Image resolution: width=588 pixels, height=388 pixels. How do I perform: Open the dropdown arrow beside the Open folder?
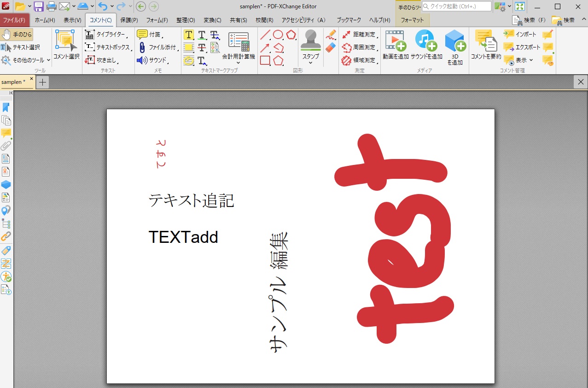click(x=29, y=6)
